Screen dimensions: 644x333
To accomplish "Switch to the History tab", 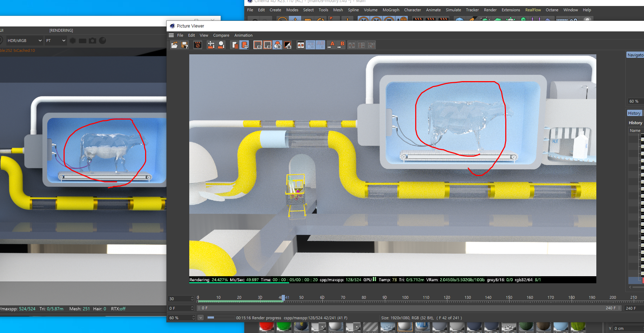I will [634, 113].
